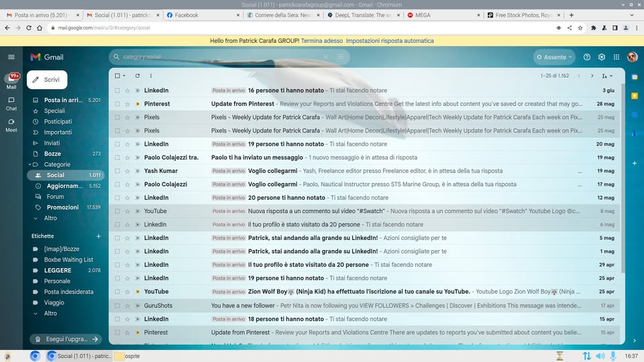Expand Altro under the categories
Viewport: 644px width, 362px height.
click(x=50, y=218)
